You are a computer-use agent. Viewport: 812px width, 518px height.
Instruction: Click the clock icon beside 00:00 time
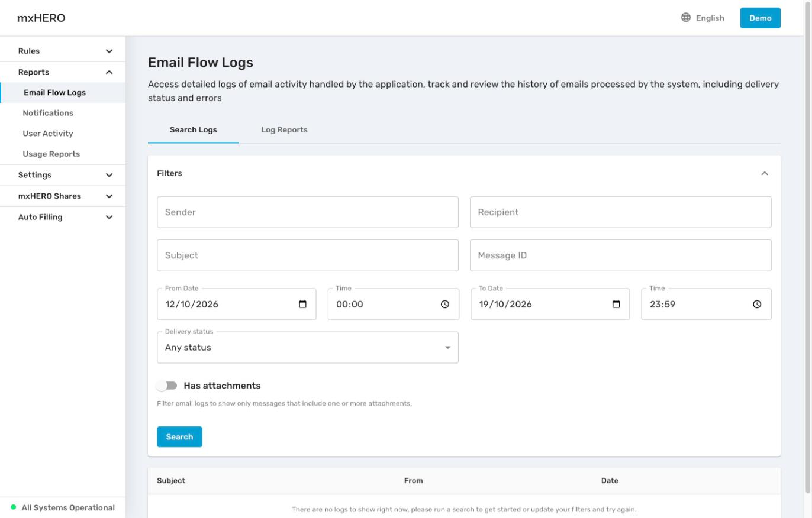(445, 305)
